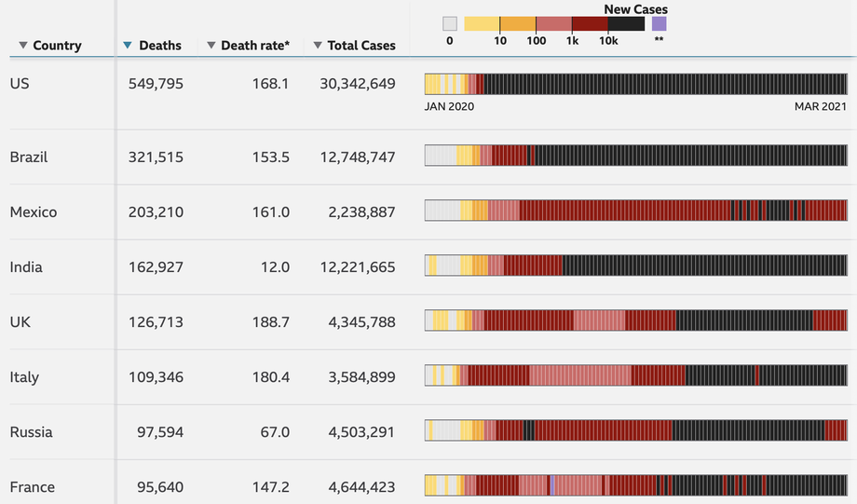
Task: Click the blue Deaths sort arrow
Action: tap(128, 46)
